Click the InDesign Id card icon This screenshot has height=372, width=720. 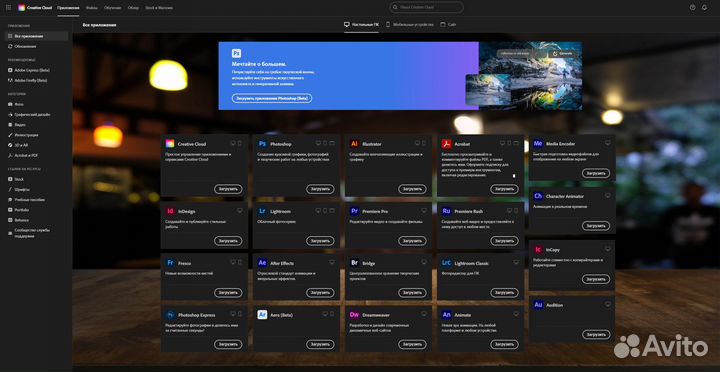click(x=170, y=211)
